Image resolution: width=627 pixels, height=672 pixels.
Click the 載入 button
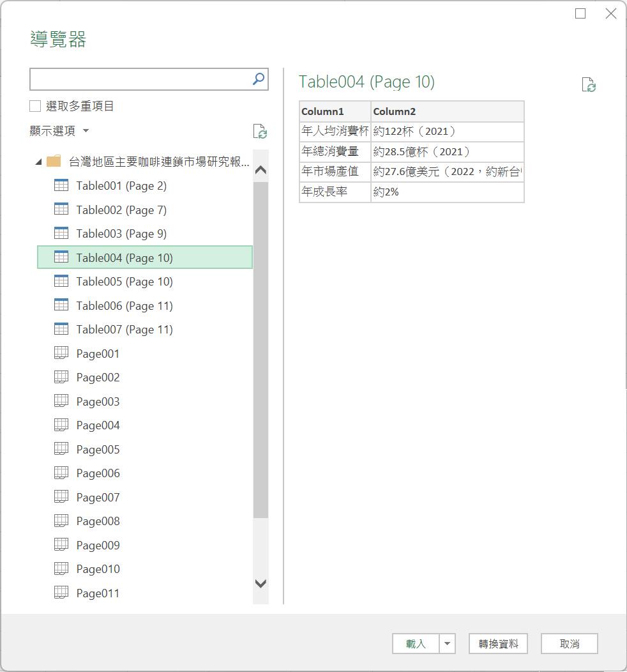click(x=416, y=644)
